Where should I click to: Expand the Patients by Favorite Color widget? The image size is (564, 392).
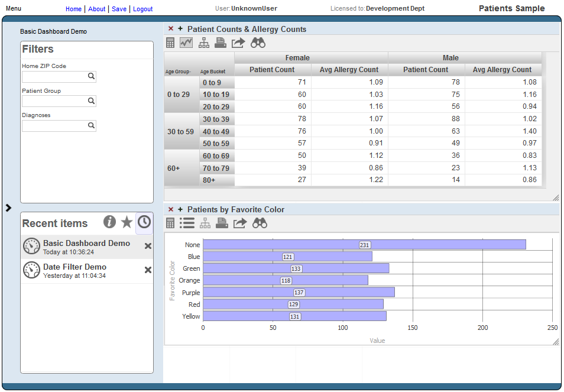(x=180, y=209)
